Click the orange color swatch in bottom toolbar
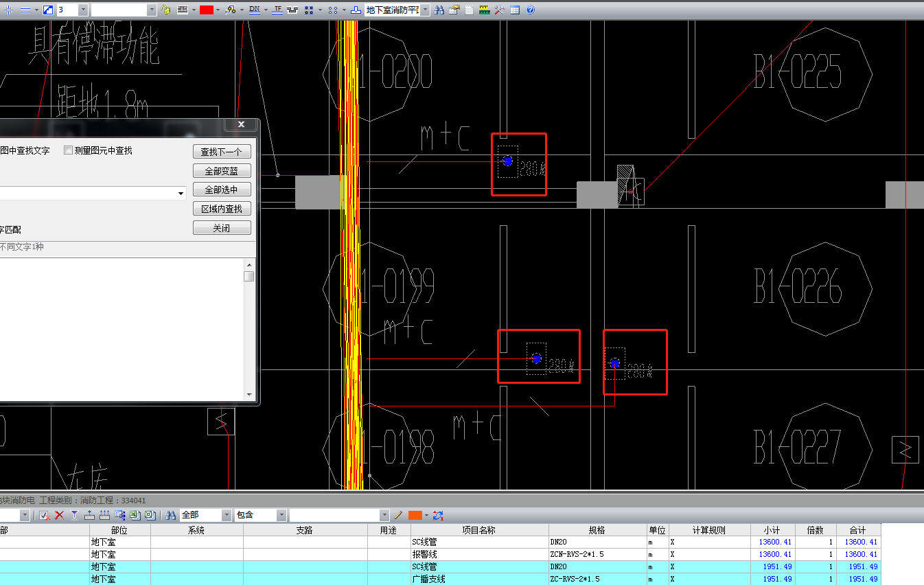924x585 pixels. pos(415,515)
